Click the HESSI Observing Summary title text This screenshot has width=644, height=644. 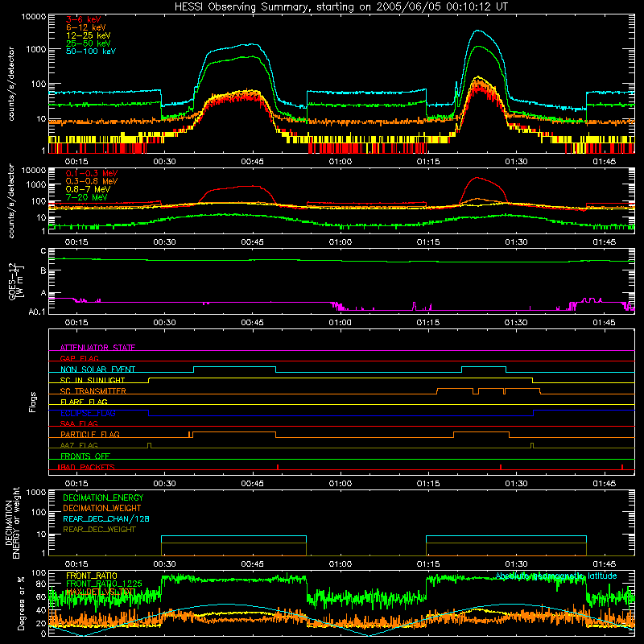pos(341,7)
